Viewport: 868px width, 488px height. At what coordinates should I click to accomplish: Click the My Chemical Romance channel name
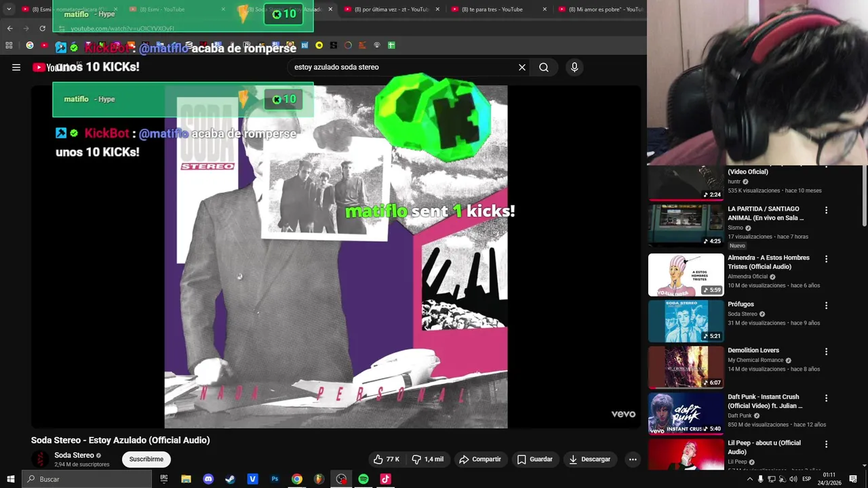pos(755,360)
